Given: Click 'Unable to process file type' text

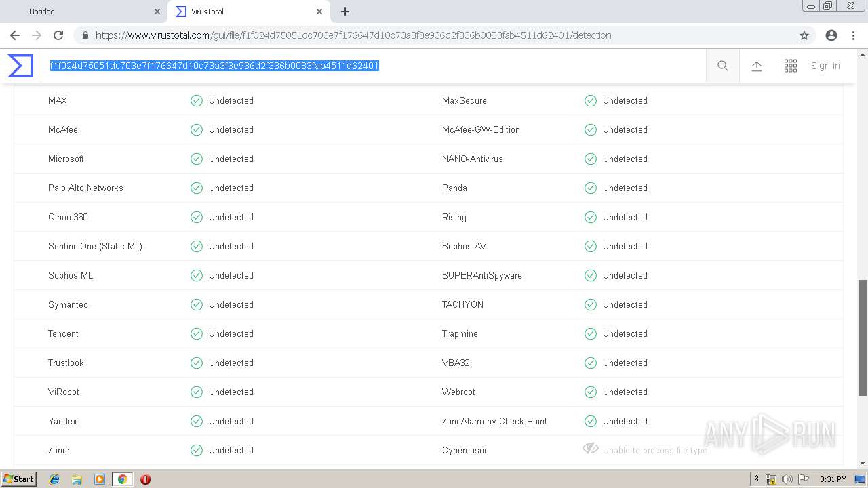Looking at the screenshot, I should coord(655,450).
